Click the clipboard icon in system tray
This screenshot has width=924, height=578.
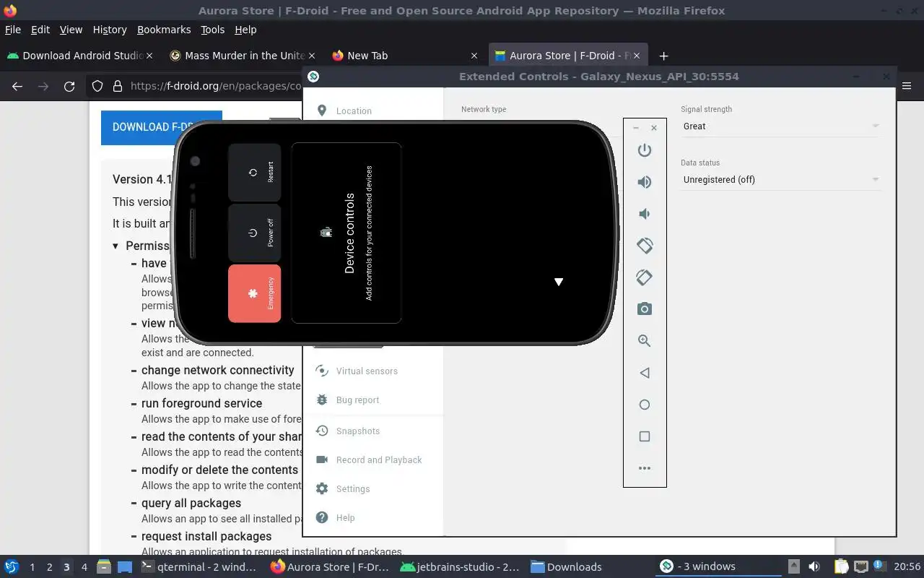[841, 567]
